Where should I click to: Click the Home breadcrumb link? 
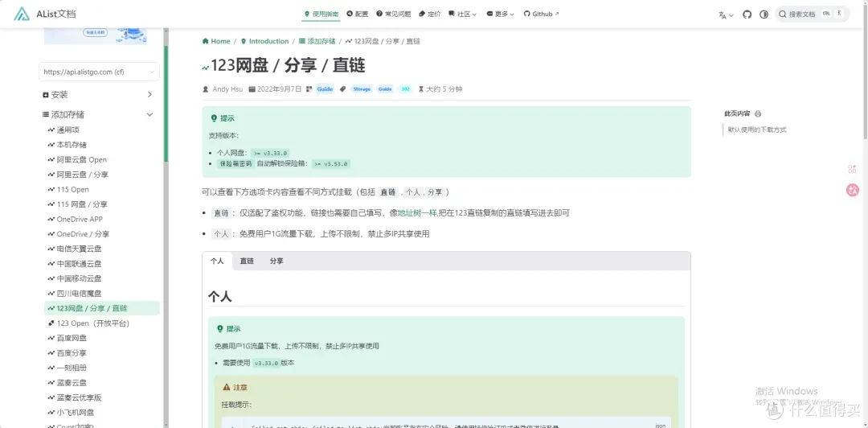pos(216,41)
